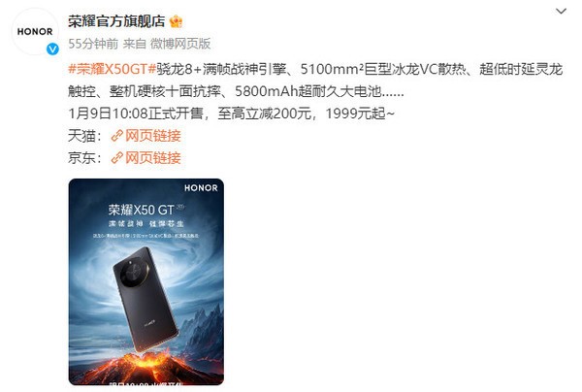Viewport: 582px width, 392px height.
Task: Open the #荣耀X50GT# hashtag topic
Action: tap(113, 69)
